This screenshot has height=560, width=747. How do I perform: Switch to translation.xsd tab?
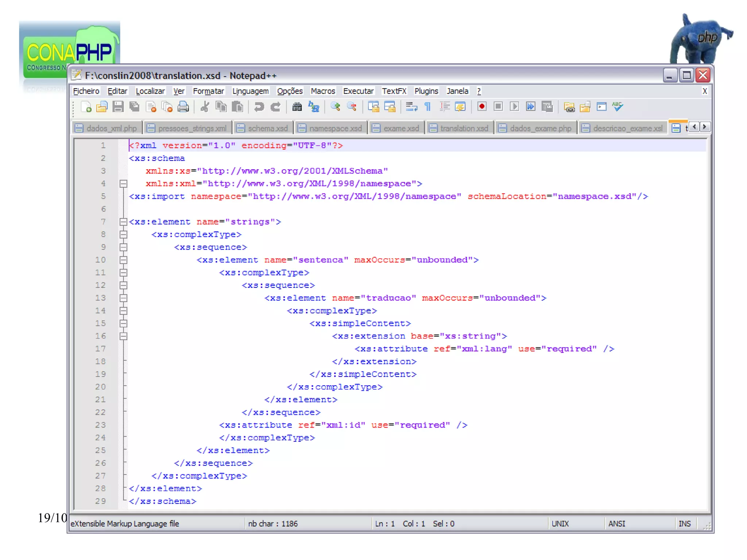point(460,128)
